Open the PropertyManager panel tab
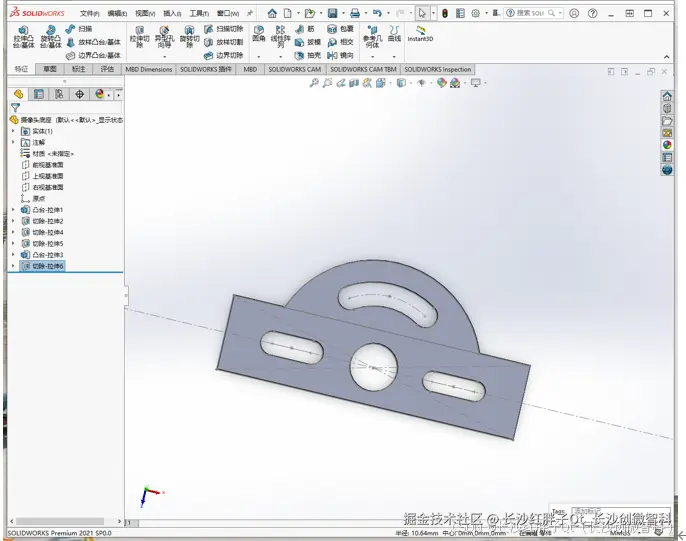 click(38, 94)
